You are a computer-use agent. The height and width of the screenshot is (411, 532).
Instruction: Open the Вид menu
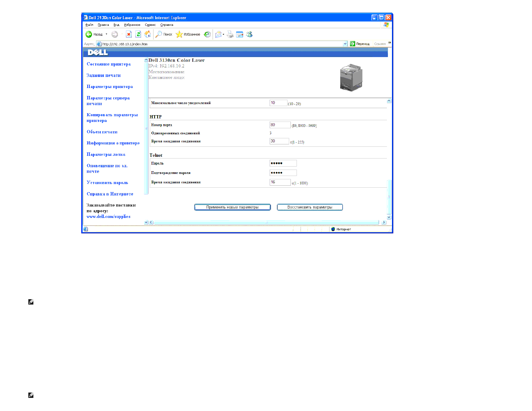(x=116, y=25)
